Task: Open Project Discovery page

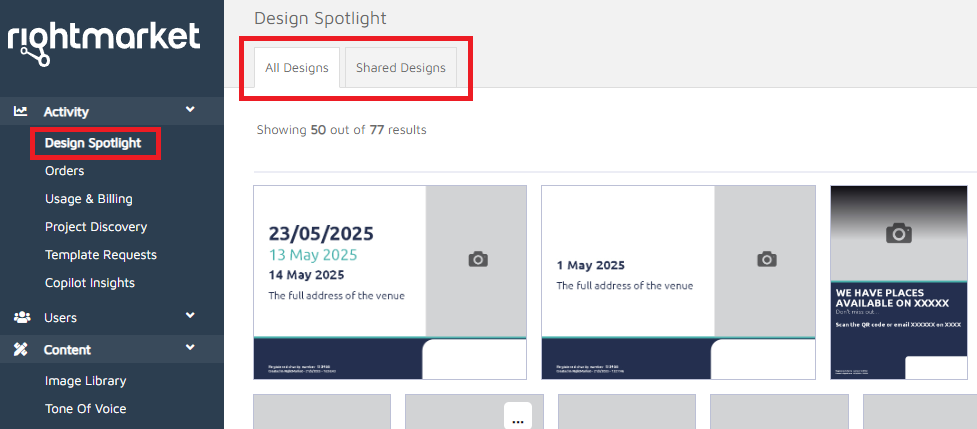Action: pos(95,227)
